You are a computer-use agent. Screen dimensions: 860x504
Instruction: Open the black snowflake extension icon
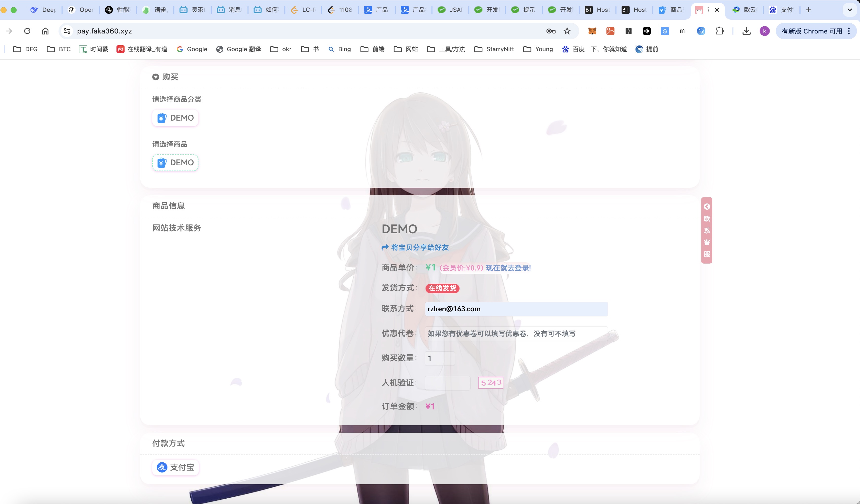(647, 31)
